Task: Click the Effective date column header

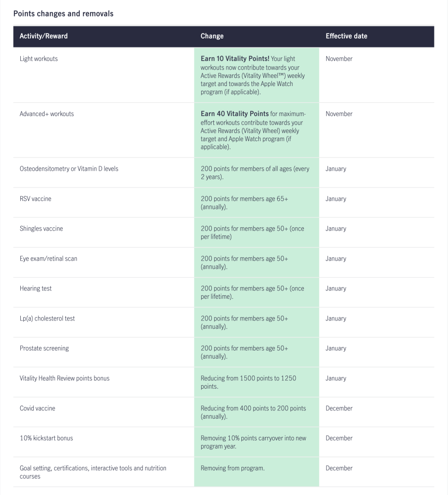Action: (346, 36)
